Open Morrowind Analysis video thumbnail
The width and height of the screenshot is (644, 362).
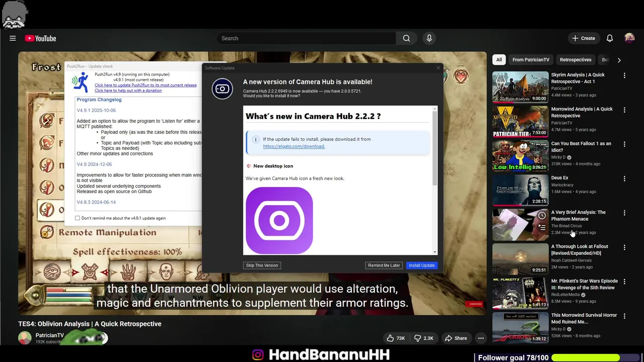tap(520, 121)
